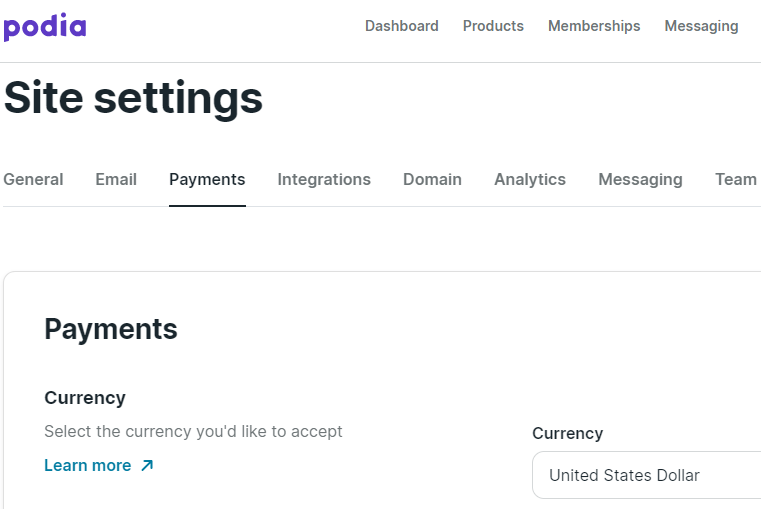Image resolution: width=761 pixels, height=509 pixels.
Task: Go to Products in top navigation
Action: click(x=493, y=26)
